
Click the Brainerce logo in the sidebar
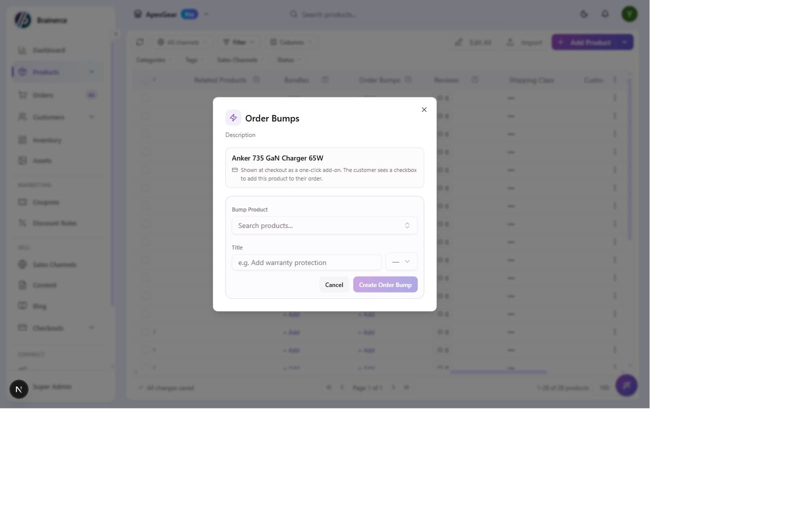[22, 20]
